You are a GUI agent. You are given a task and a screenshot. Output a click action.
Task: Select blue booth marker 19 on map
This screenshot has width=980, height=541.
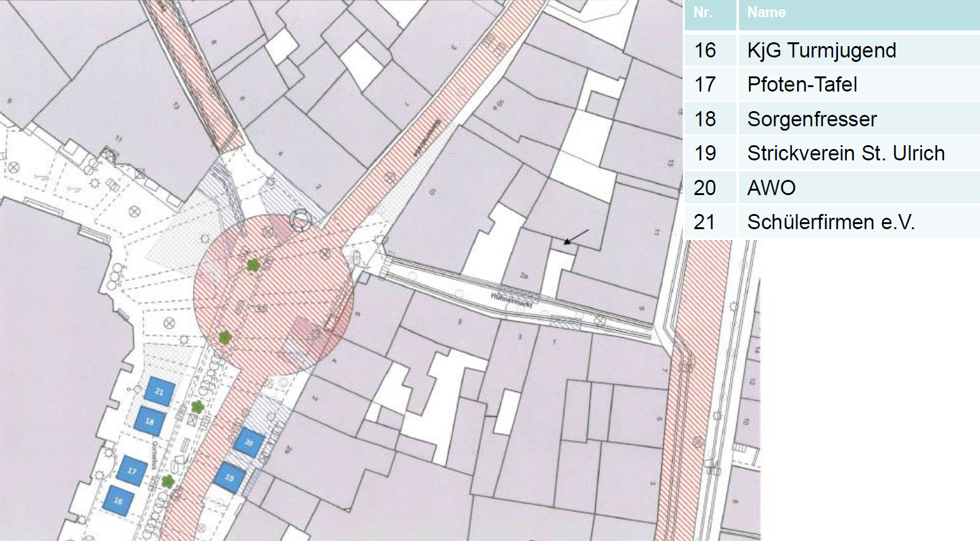(x=229, y=477)
